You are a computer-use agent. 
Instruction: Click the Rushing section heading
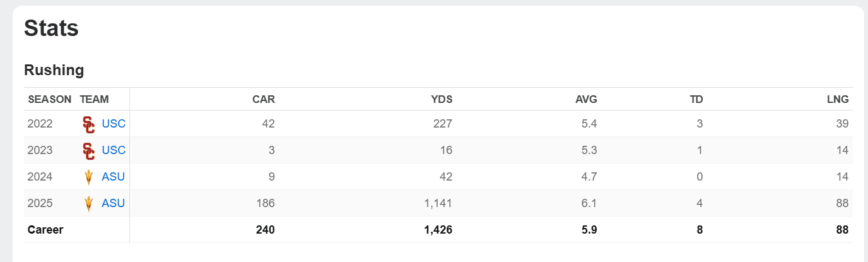click(x=54, y=70)
